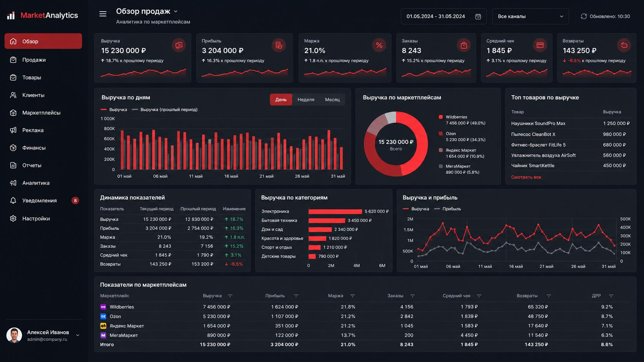Image resolution: width=644 pixels, height=362 pixels.
Task: Click the Смотреть все link
Action: coord(526,177)
